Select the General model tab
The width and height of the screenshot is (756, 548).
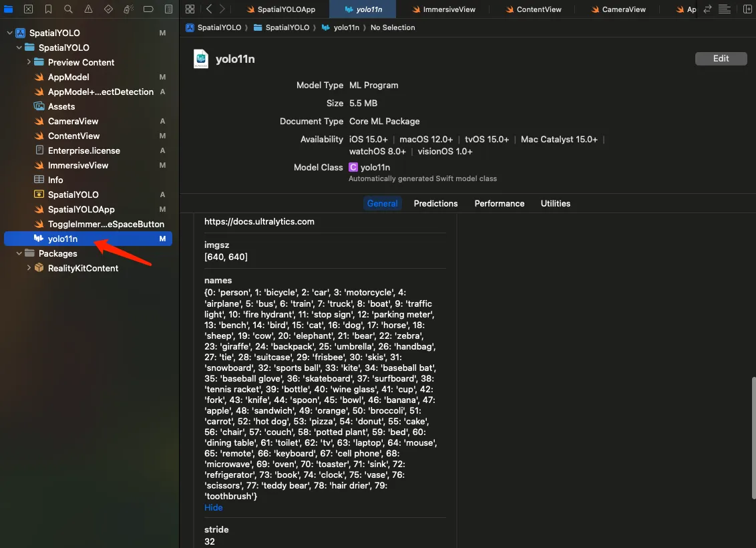pos(382,204)
